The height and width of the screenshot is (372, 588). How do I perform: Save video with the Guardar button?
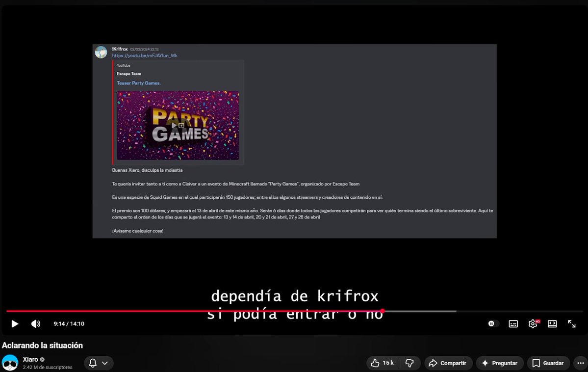548,363
